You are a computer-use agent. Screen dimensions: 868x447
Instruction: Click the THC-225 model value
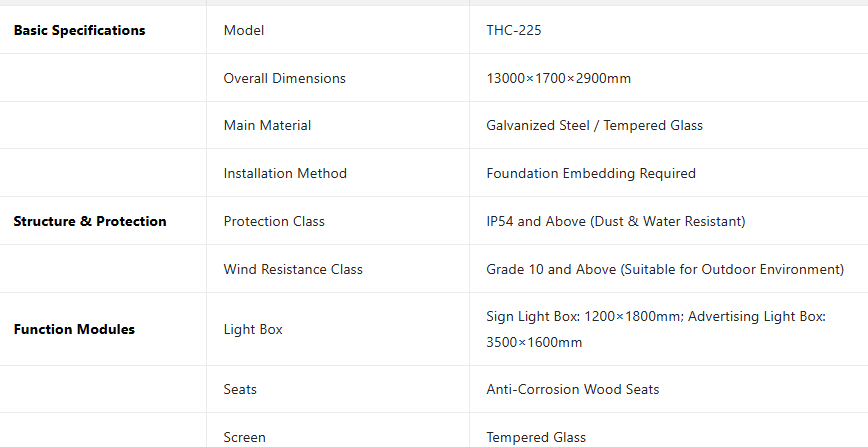pyautogui.click(x=514, y=30)
